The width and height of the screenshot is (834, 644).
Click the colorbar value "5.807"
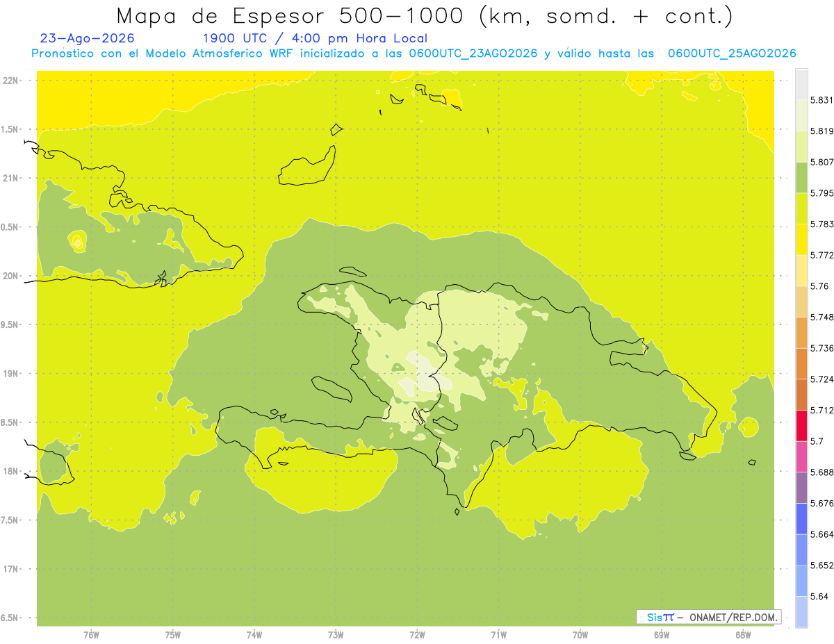(x=822, y=162)
